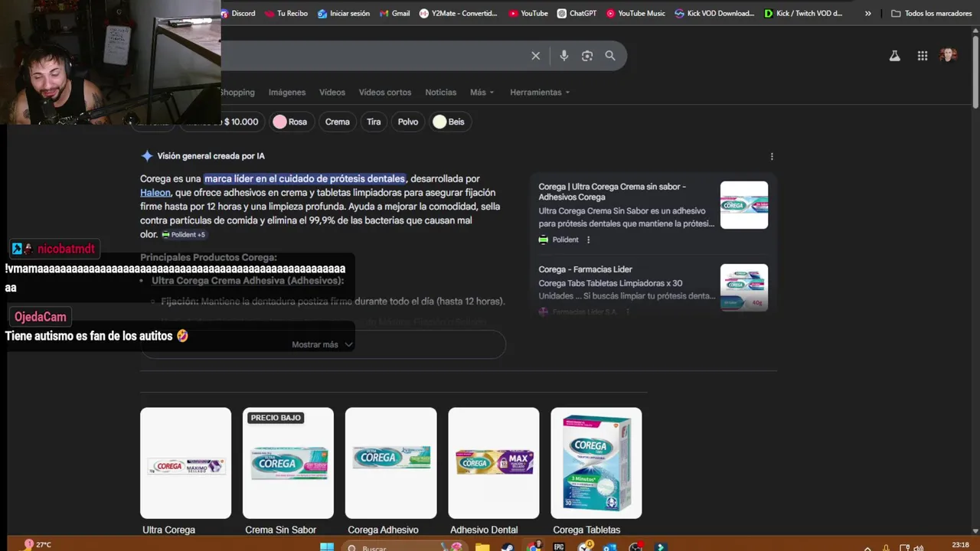980x551 pixels.
Task: Open the YouTube bookmark
Action: pyautogui.click(x=528, y=13)
